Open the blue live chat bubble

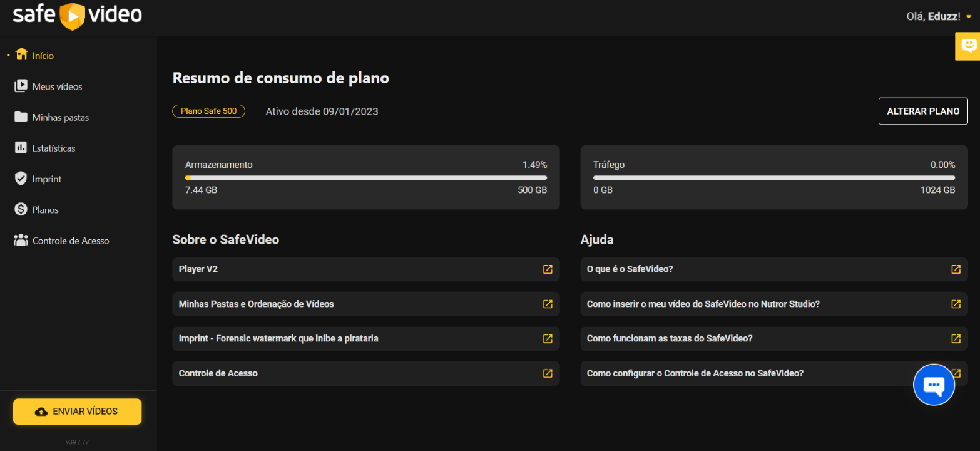[x=934, y=385]
